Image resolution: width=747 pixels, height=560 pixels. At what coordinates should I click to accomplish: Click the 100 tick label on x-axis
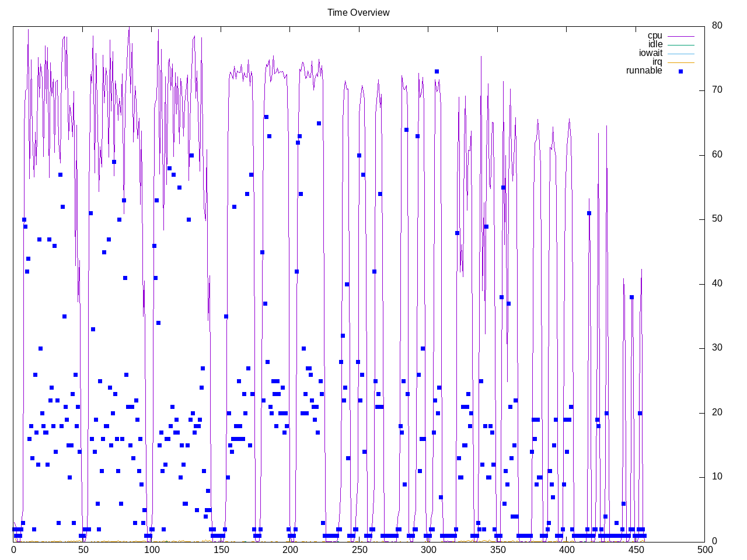coord(152,549)
